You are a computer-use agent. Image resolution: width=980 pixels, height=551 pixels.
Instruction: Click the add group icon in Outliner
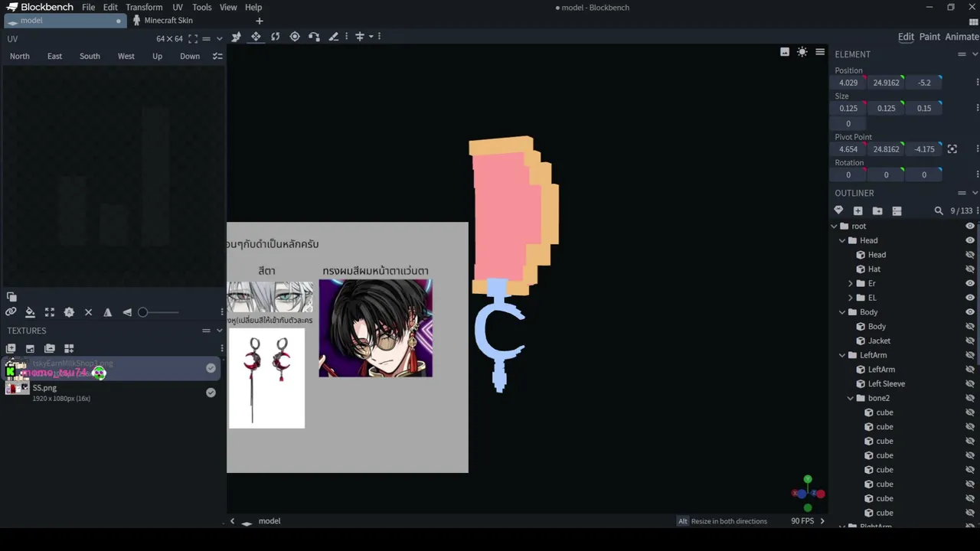[x=877, y=211]
